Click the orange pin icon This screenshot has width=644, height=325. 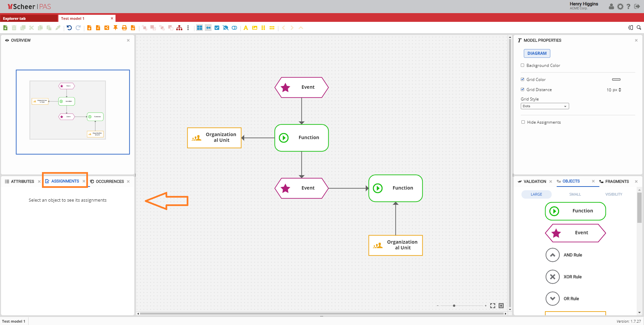pos(116,28)
